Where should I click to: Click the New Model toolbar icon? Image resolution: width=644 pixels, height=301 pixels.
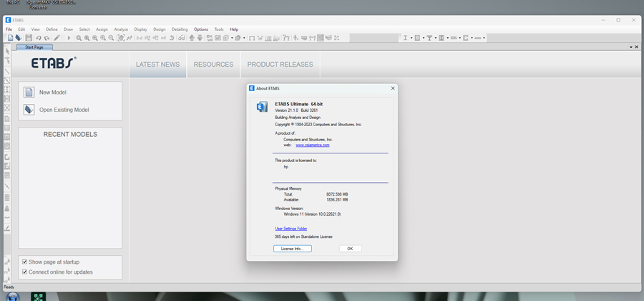tap(11, 38)
